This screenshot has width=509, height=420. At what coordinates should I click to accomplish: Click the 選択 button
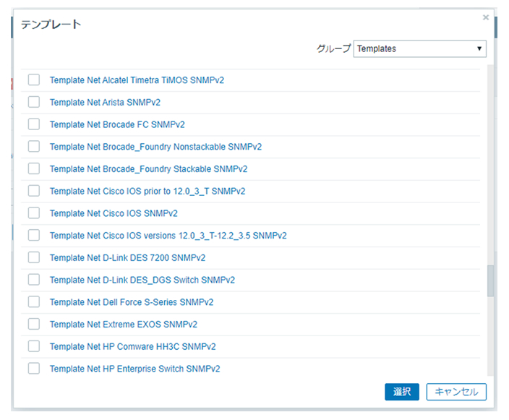402,392
